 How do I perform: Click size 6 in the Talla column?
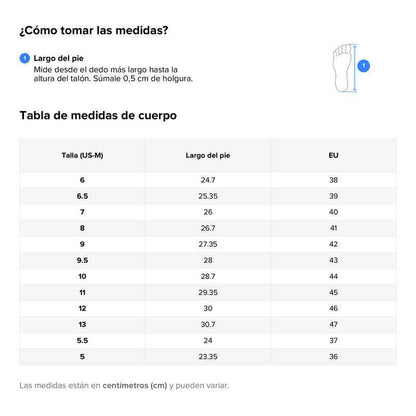[82, 180]
